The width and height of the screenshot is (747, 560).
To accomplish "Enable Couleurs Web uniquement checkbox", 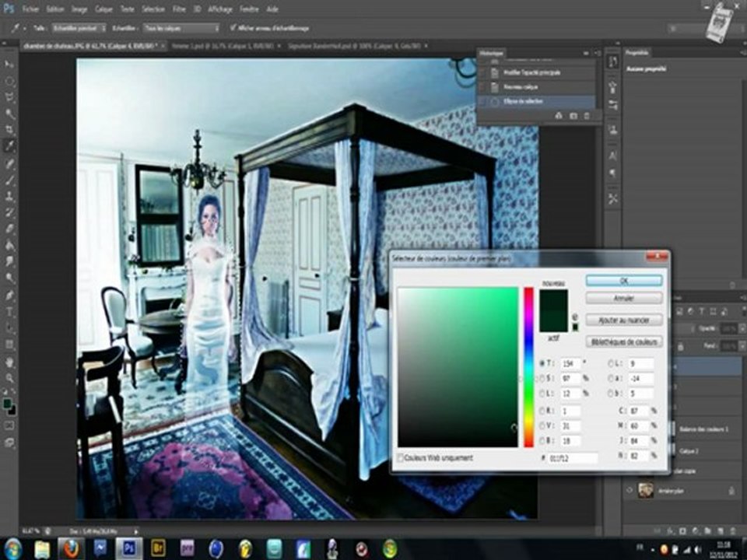I will pyautogui.click(x=400, y=457).
